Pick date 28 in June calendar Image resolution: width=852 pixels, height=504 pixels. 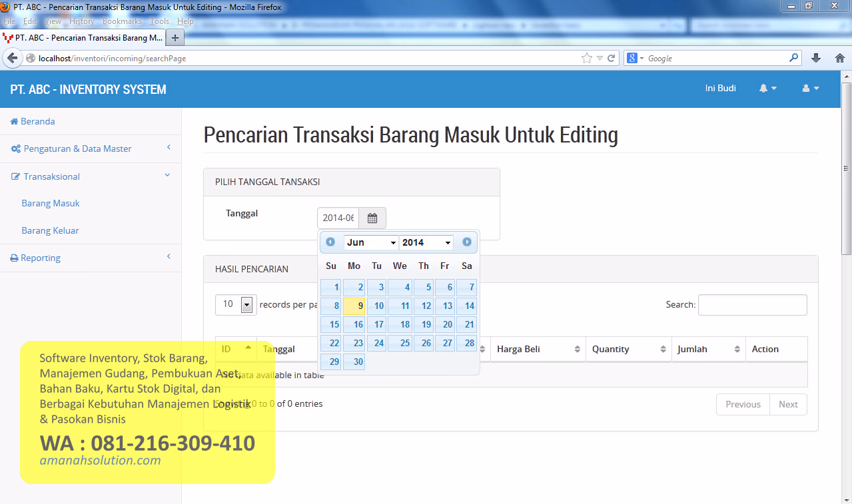[x=466, y=344]
